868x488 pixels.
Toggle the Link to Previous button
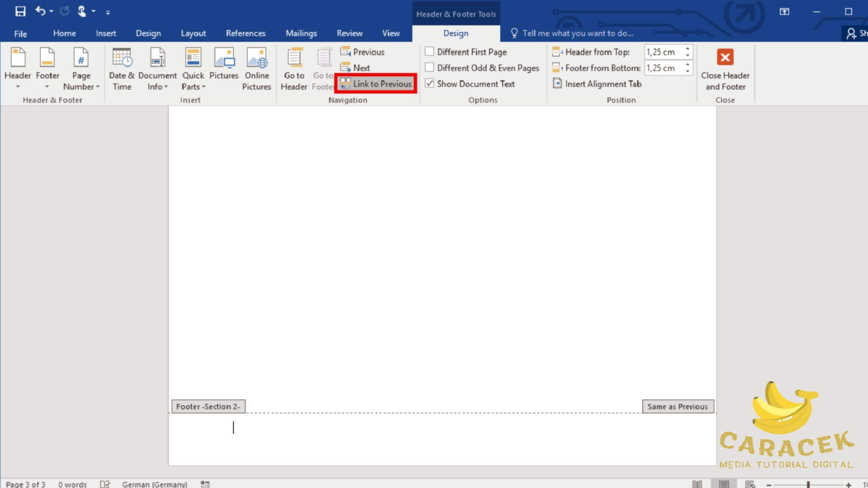376,83
